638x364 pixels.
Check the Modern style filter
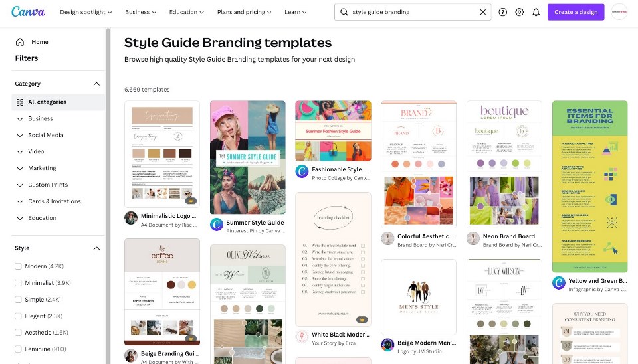coord(19,266)
